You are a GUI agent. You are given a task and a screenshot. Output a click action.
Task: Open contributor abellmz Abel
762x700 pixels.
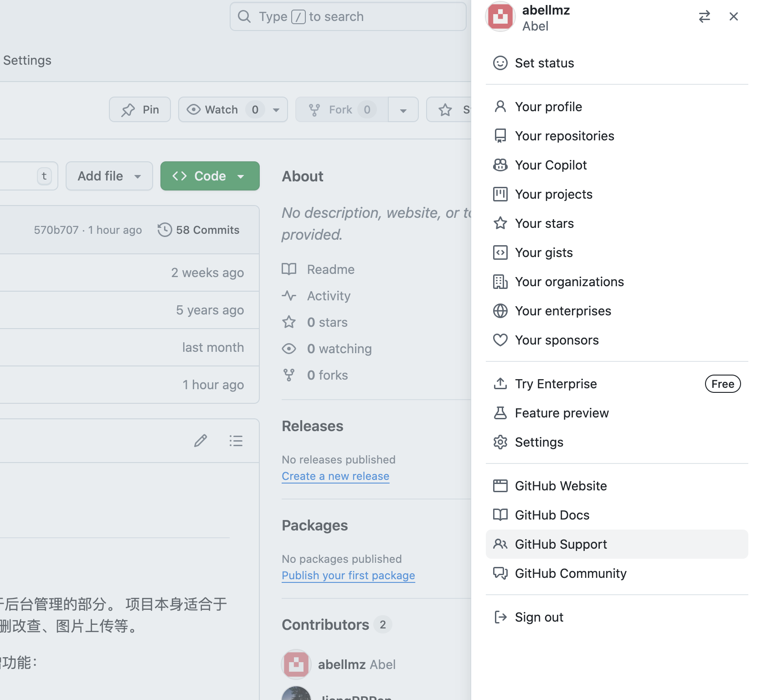(x=357, y=664)
